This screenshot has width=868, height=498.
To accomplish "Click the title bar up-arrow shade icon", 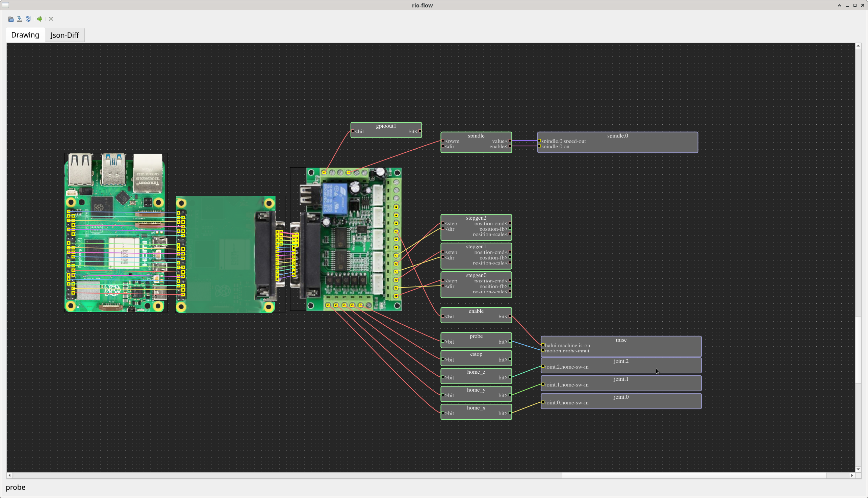I will (x=839, y=5).
